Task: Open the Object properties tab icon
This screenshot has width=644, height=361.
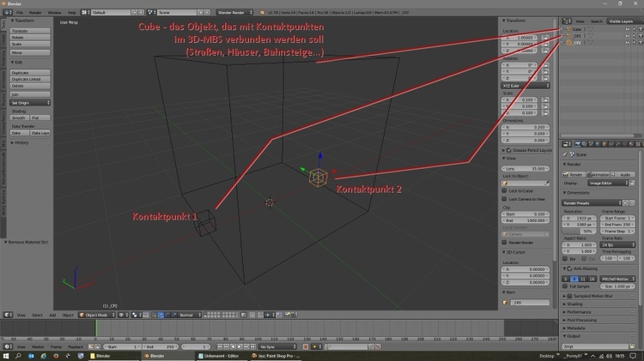Action: click(x=605, y=144)
